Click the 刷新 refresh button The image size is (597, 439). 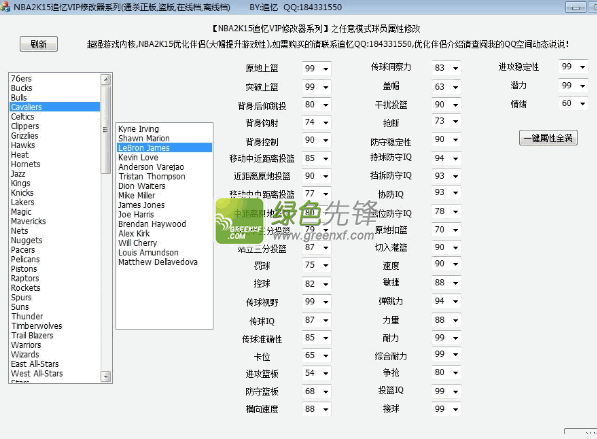(38, 44)
